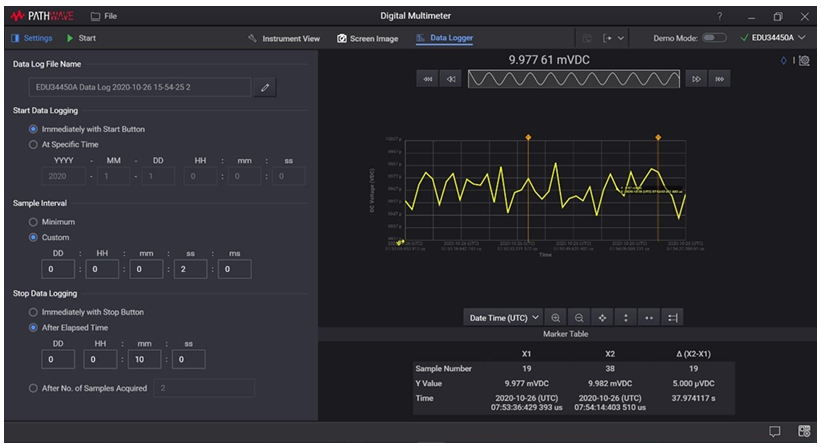Screen dimensions: 821x447
Task: Zoom out on the graph
Action: (579, 318)
